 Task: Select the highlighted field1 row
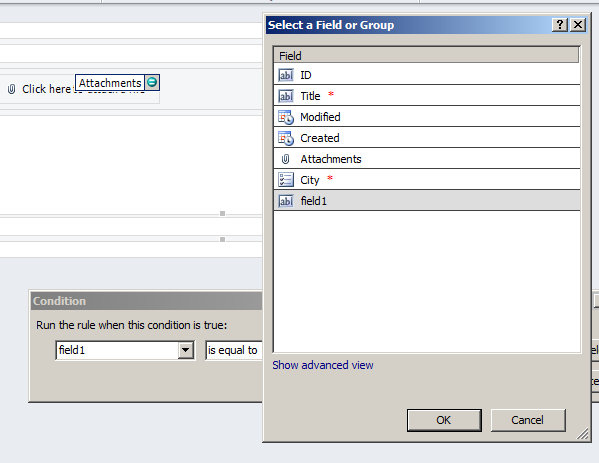[x=427, y=201]
